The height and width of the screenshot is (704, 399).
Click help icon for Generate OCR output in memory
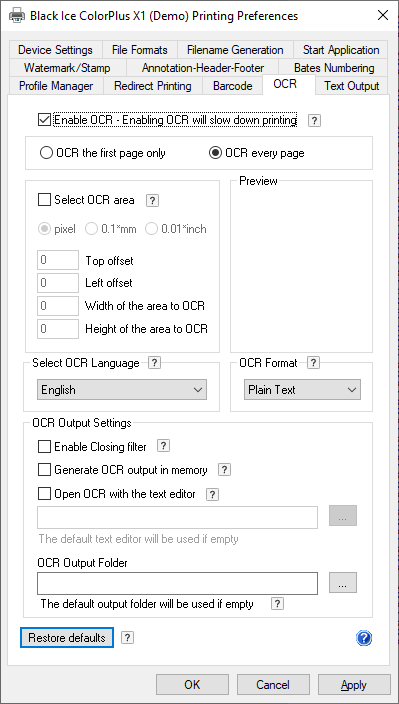[224, 470]
